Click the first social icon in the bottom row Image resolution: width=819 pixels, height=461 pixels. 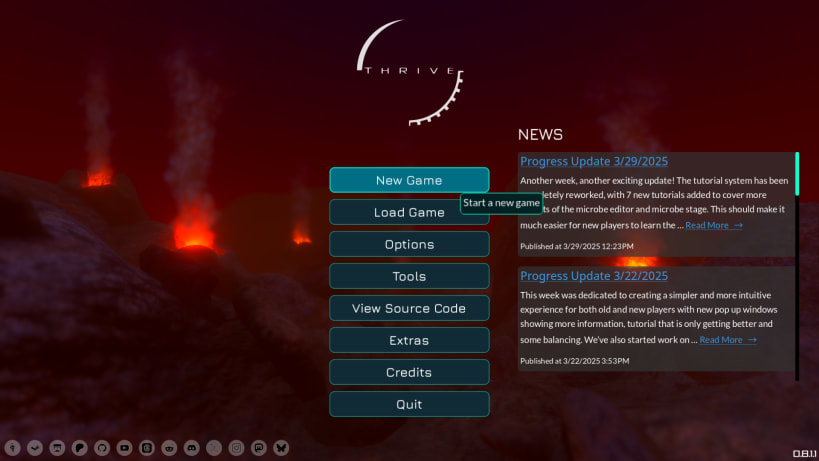13,448
